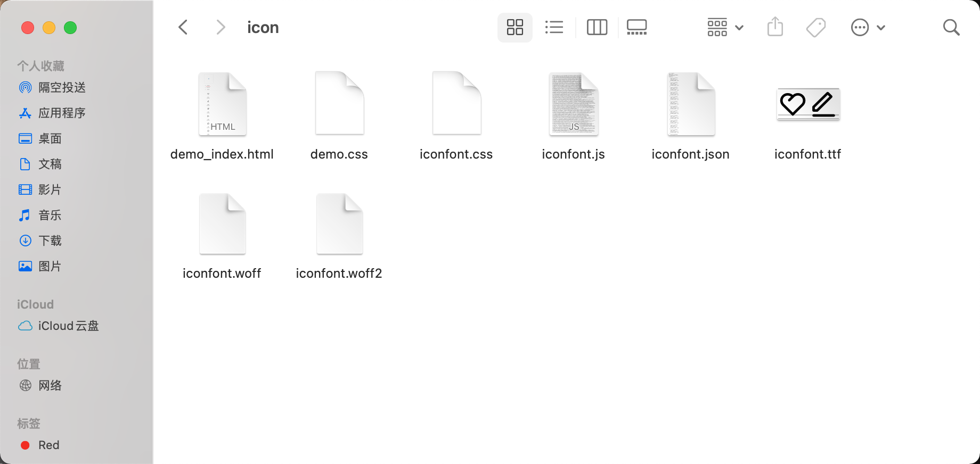Click the demo_index.html file name
980x464 pixels.
tap(222, 154)
